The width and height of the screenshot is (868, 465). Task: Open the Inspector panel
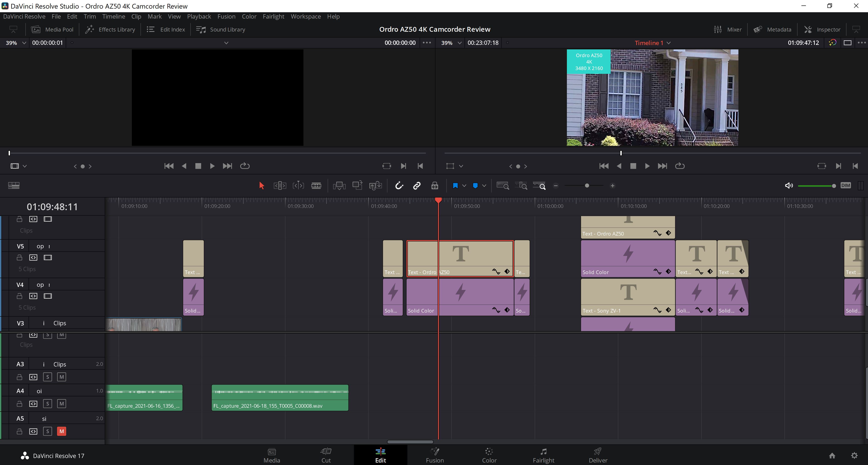822,29
